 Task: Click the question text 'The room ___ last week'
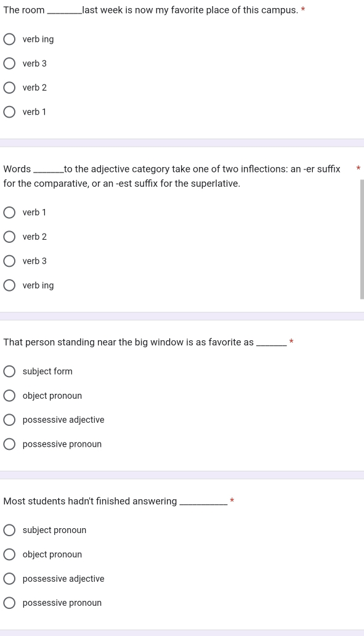(x=151, y=10)
